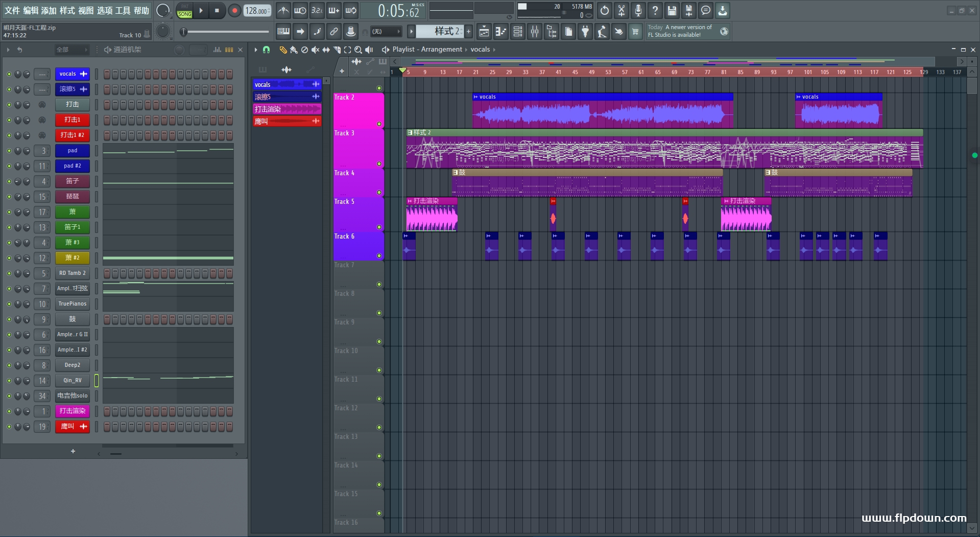The height and width of the screenshot is (537, 980).
Task: Click the link chain icon in toolbar
Action: (334, 32)
